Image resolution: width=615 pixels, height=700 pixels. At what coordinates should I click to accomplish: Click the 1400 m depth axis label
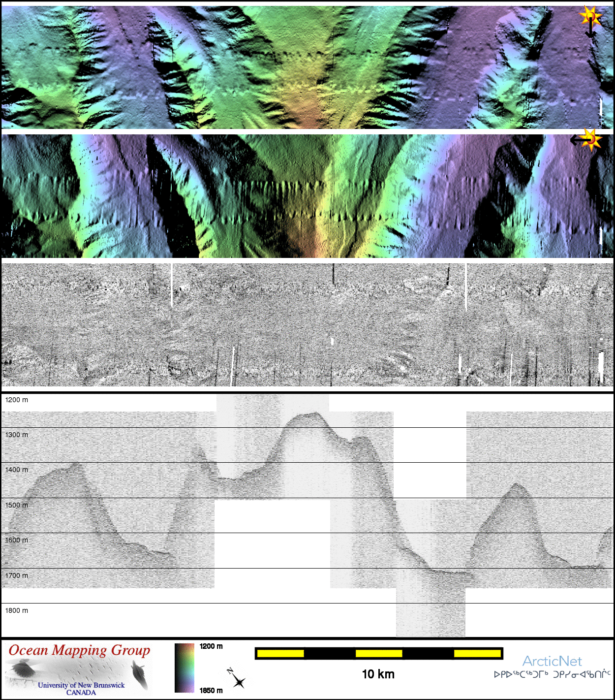(x=17, y=470)
